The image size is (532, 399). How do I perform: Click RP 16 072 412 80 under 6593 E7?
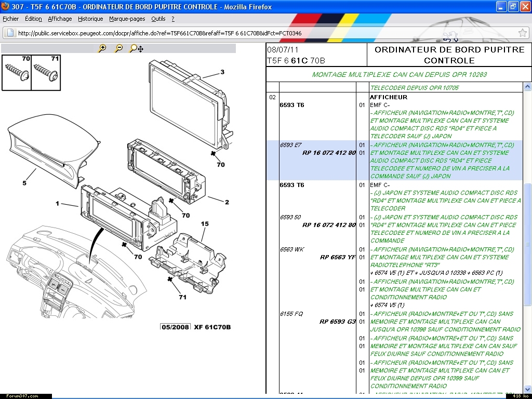[x=329, y=153]
